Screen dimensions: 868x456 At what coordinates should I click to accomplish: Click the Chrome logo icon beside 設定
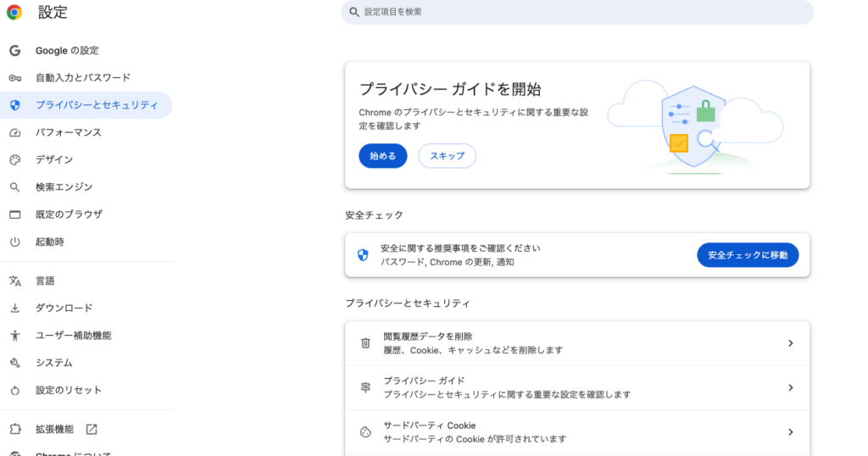pos(14,13)
